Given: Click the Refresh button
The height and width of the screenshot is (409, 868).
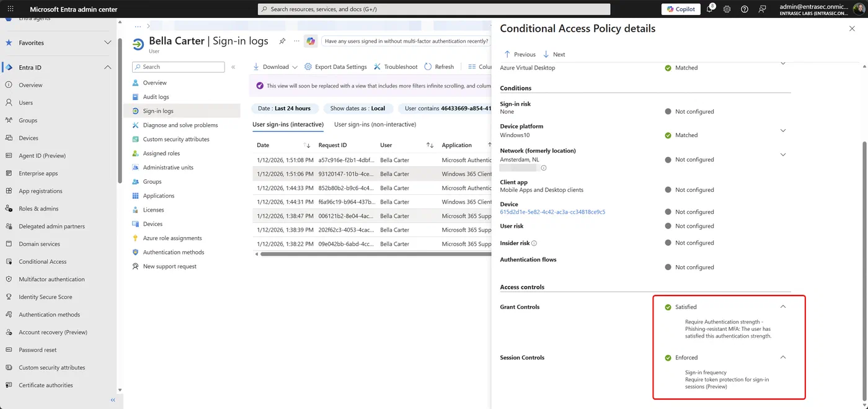Looking at the screenshot, I should pos(440,67).
